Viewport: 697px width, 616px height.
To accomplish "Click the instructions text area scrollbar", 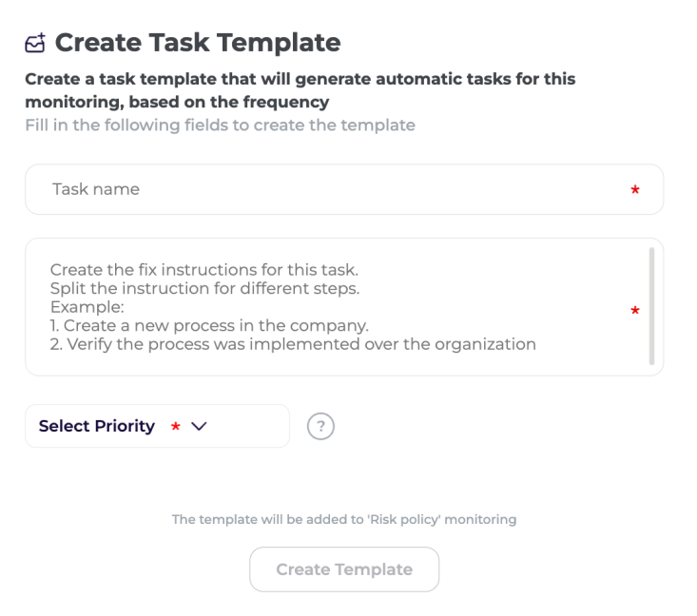I will coord(651,306).
